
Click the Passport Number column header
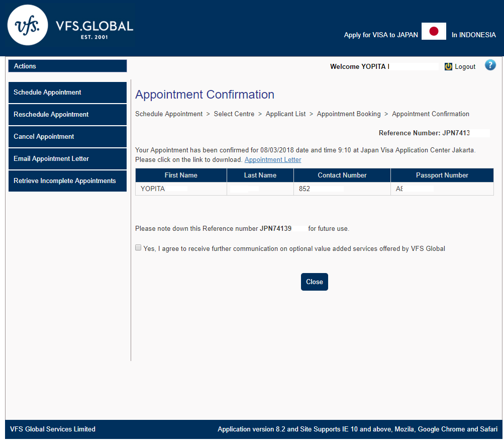[442, 175]
